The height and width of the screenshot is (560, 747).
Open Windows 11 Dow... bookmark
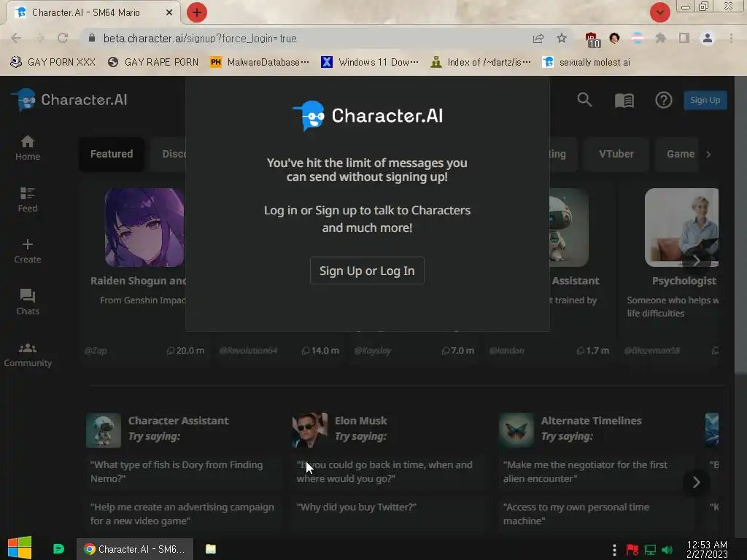pyautogui.click(x=370, y=63)
